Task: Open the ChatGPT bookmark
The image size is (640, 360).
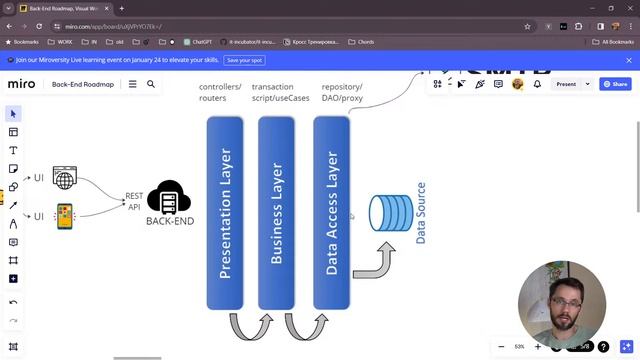Action: pyautogui.click(x=198, y=42)
